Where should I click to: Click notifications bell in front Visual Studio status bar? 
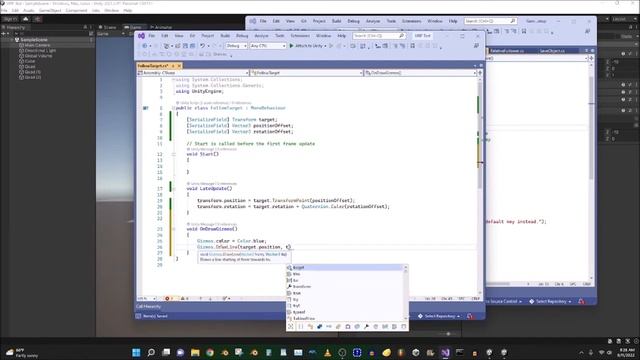(x=470, y=316)
